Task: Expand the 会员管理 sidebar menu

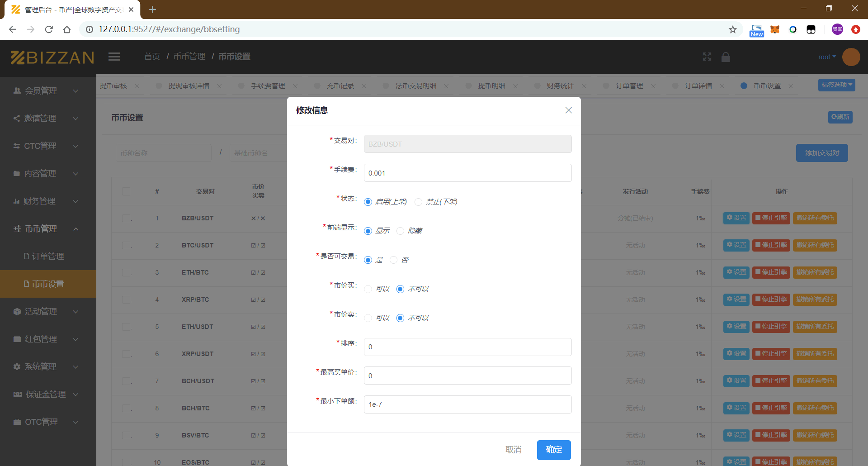Action: click(45, 91)
